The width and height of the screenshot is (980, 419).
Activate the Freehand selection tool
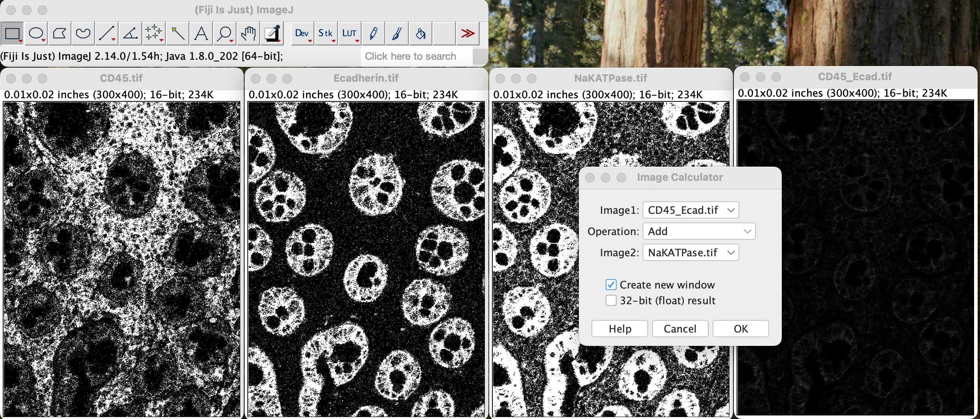(x=83, y=33)
